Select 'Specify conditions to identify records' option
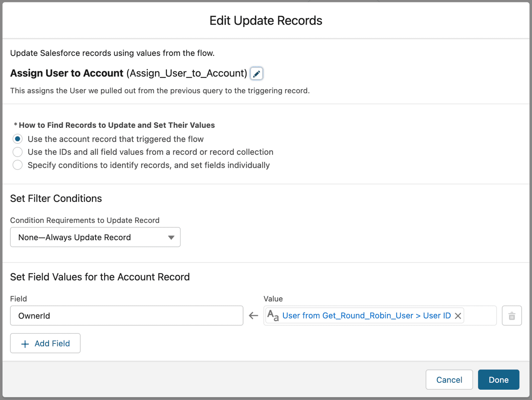Image resolution: width=532 pixels, height=400 pixels. click(x=18, y=165)
